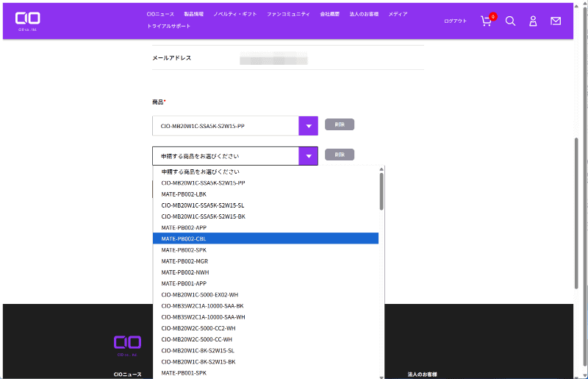Viewport: 588px width, 379px height.
Task: Open the shopping cart icon
Action: pyautogui.click(x=486, y=21)
